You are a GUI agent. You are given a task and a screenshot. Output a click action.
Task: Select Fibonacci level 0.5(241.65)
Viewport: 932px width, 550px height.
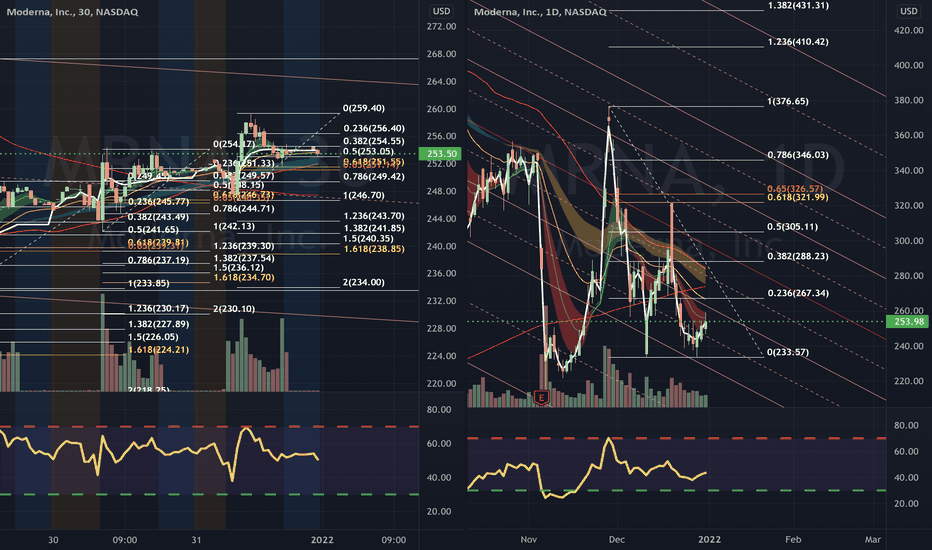(153, 230)
